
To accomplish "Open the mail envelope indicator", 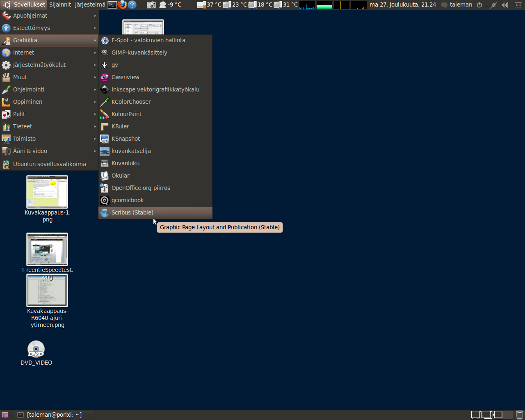I will pos(518,5).
